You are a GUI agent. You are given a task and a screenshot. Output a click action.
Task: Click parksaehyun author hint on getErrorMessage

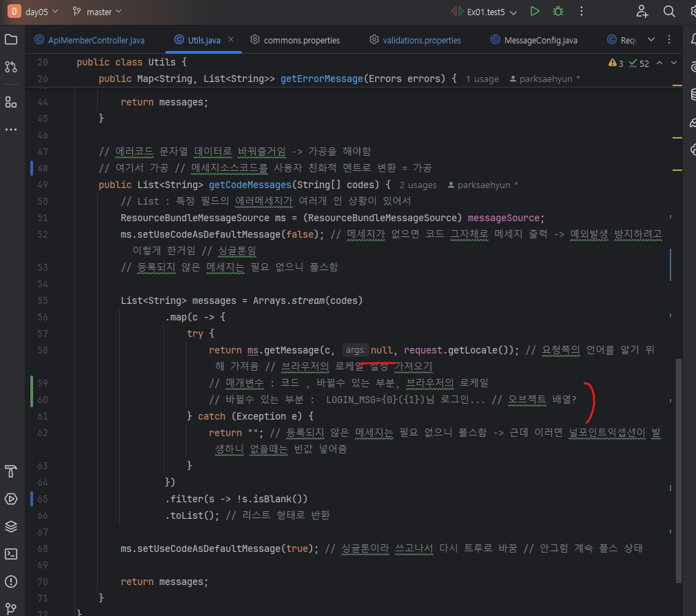[x=544, y=79]
